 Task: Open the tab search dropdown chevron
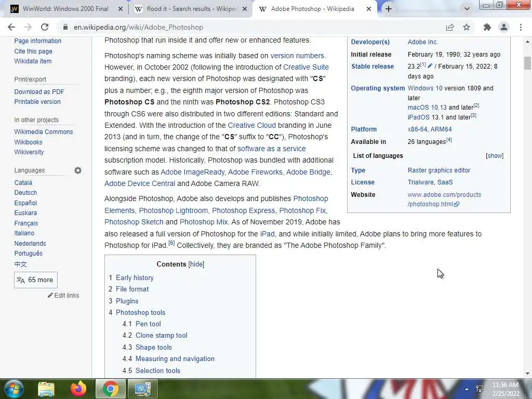click(467, 9)
